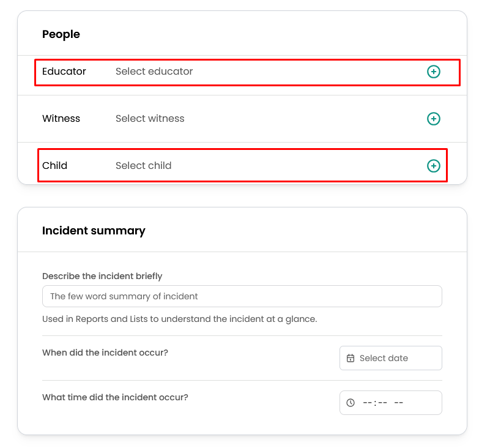The image size is (490, 448).
Task: Add a witness using the plus icon
Action: tap(433, 119)
